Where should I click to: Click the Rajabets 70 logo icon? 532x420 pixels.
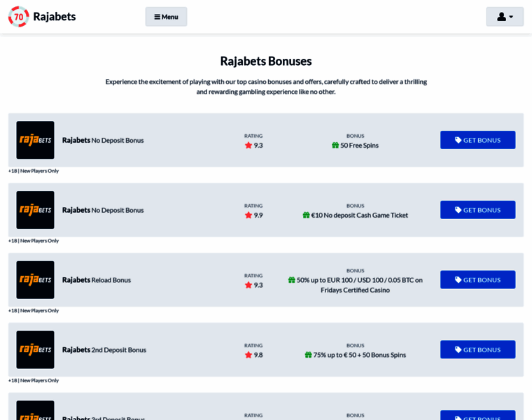[x=19, y=17]
